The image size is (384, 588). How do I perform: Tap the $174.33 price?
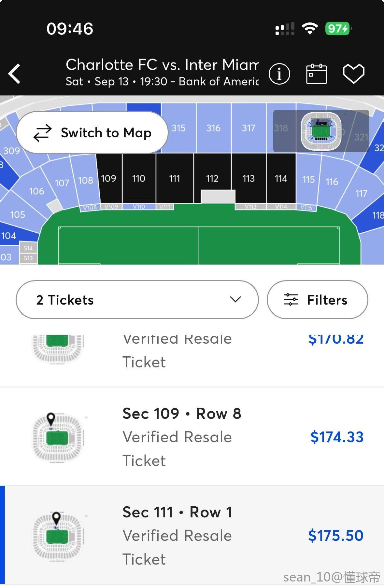pyautogui.click(x=337, y=437)
